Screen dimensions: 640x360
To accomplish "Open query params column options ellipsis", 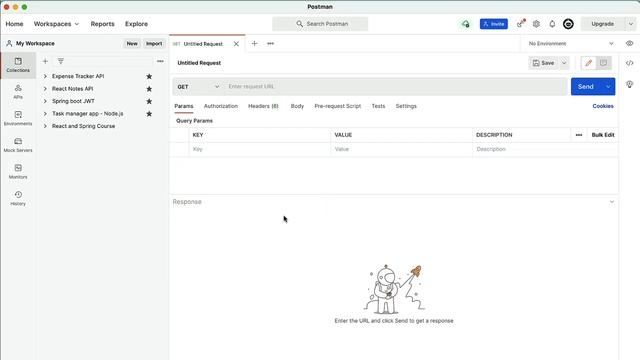I will click(579, 135).
